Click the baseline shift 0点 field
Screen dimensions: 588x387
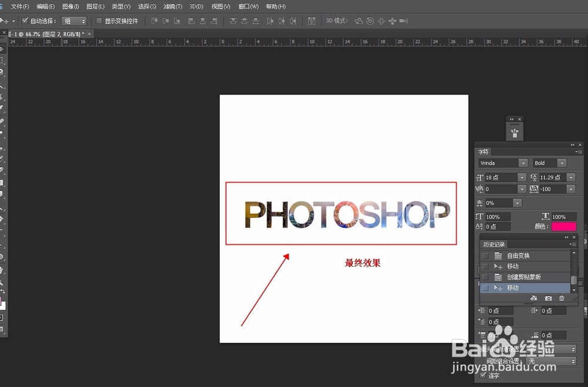pyautogui.click(x=498, y=227)
